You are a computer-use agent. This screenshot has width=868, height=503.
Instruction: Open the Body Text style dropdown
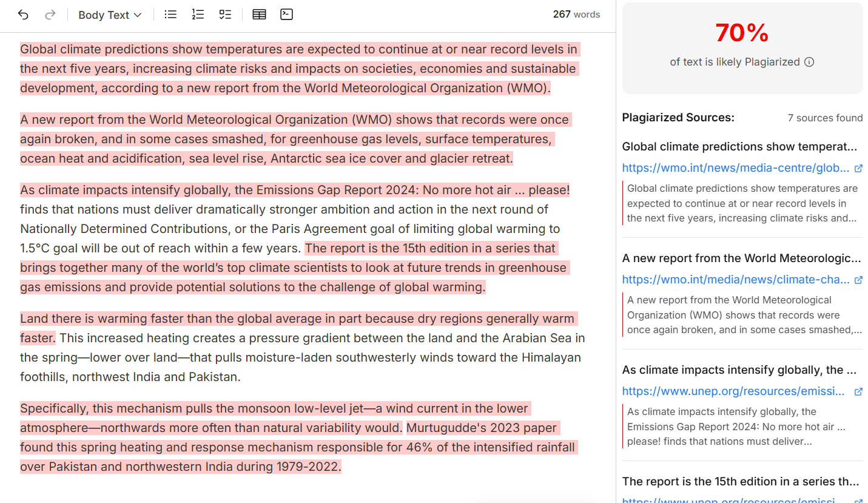pos(110,15)
